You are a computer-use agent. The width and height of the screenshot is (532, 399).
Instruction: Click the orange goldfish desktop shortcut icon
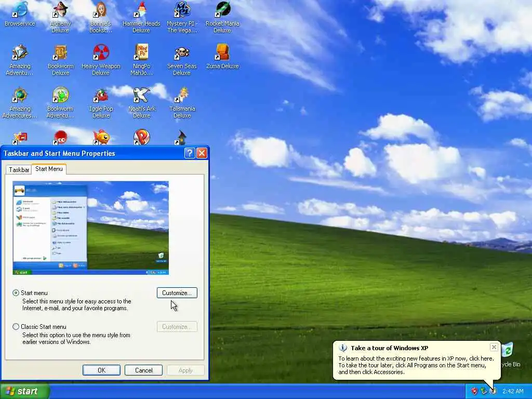101,137
